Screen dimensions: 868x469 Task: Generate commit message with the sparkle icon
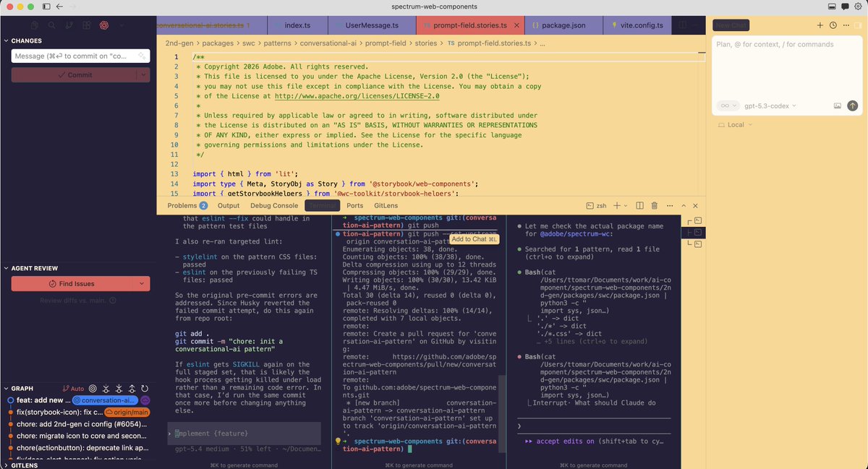pyautogui.click(x=142, y=56)
